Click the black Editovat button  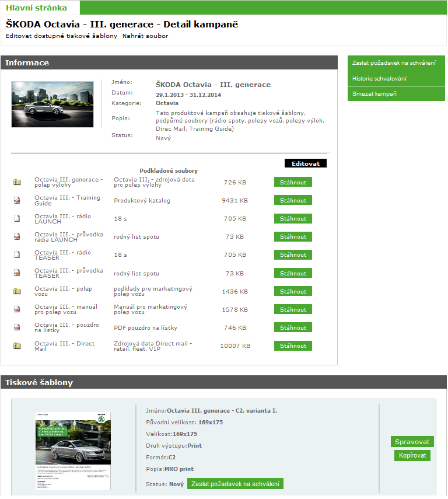pos(306,163)
